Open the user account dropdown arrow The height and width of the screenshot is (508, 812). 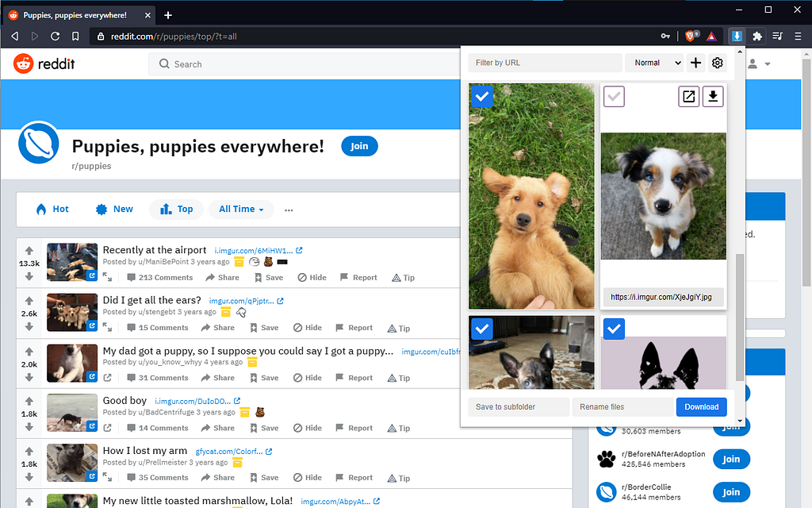[x=768, y=64]
